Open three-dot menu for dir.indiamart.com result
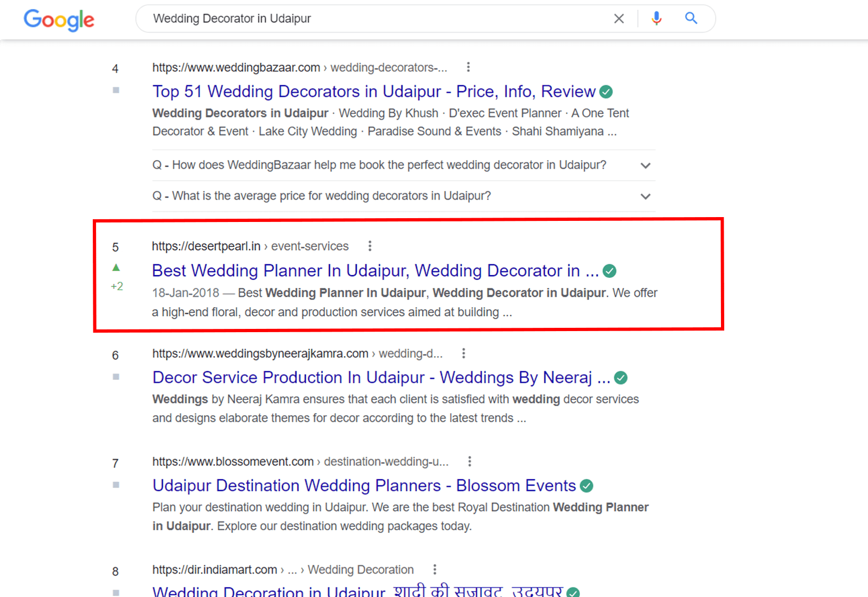This screenshot has height=597, width=868. 435,569
